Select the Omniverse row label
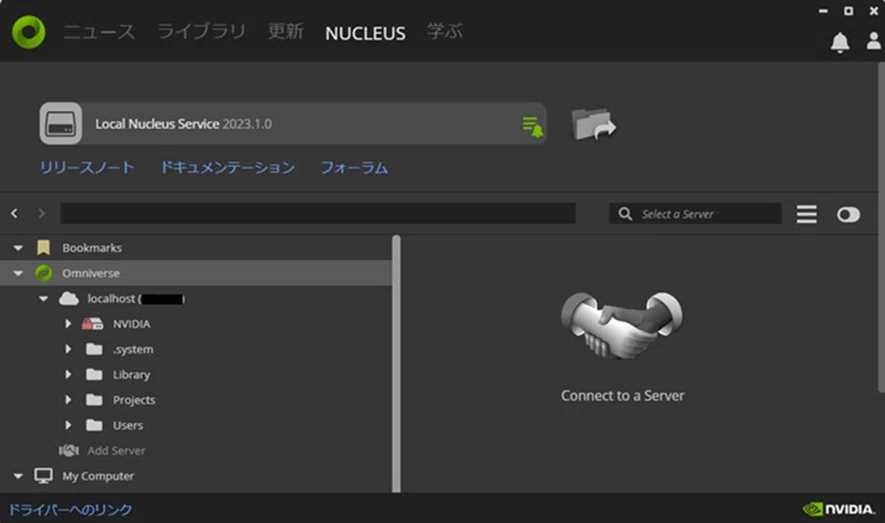The image size is (885, 523). coord(91,273)
